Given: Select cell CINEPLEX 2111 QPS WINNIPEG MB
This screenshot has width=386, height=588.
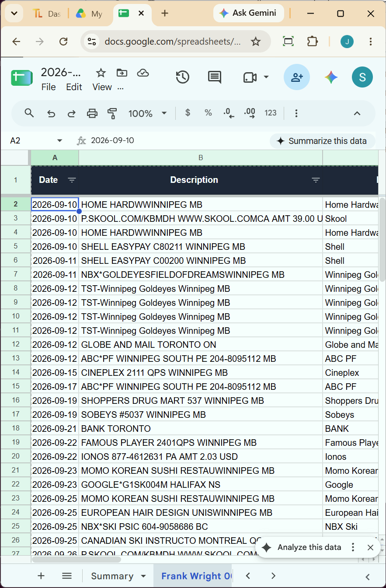Looking at the screenshot, I should click(x=201, y=373).
